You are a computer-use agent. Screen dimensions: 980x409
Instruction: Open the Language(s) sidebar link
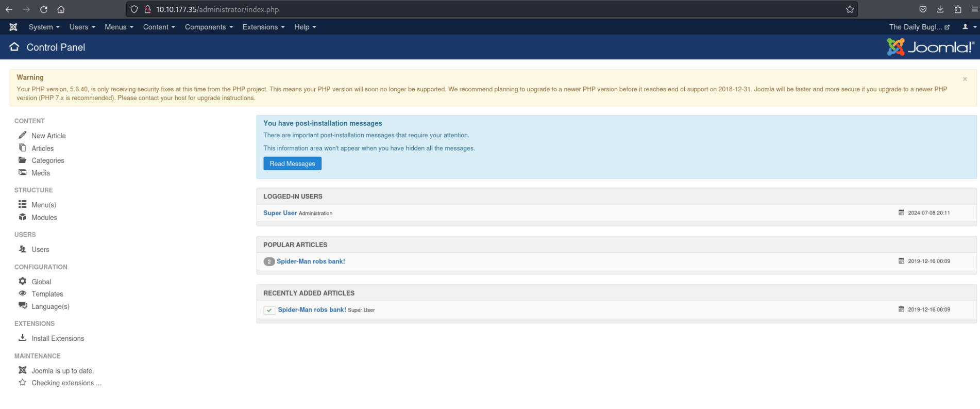[50, 306]
